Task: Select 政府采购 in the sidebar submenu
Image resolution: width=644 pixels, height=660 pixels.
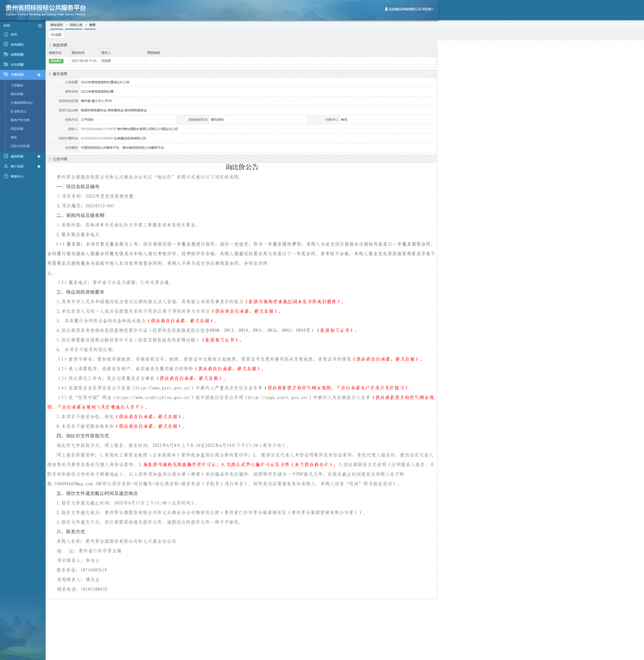Action: click(17, 94)
